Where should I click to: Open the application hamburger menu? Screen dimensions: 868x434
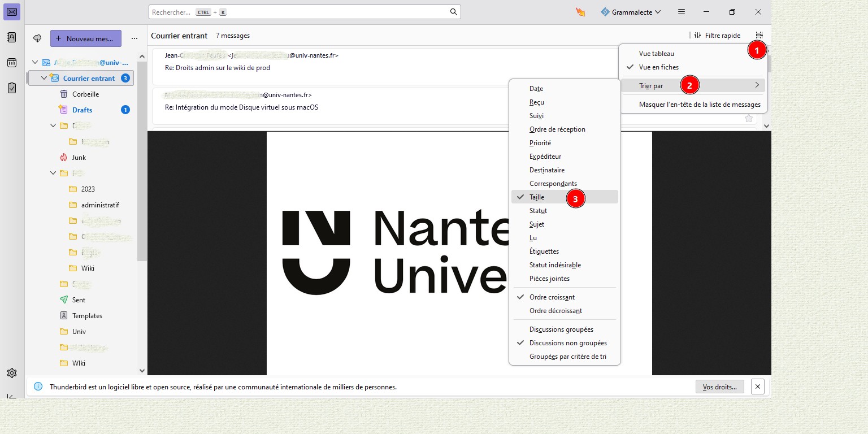pos(681,11)
